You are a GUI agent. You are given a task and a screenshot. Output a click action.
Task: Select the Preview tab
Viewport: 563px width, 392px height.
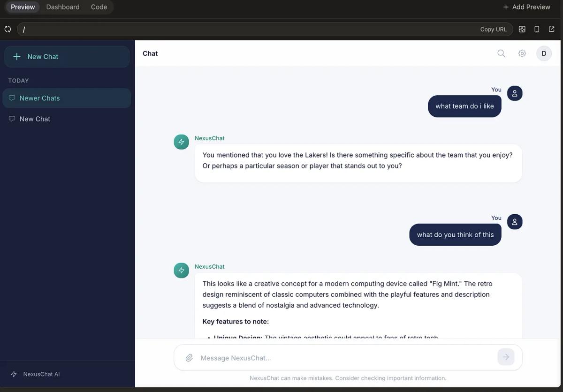pyautogui.click(x=22, y=7)
